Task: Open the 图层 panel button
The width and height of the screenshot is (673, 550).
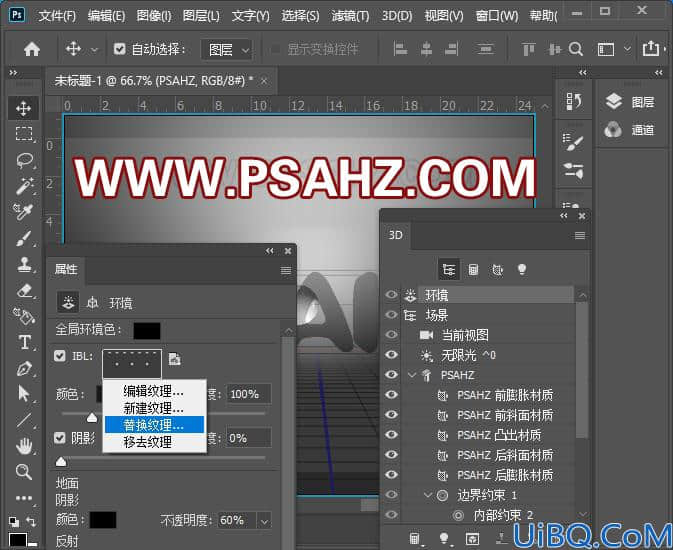Action: (630, 102)
